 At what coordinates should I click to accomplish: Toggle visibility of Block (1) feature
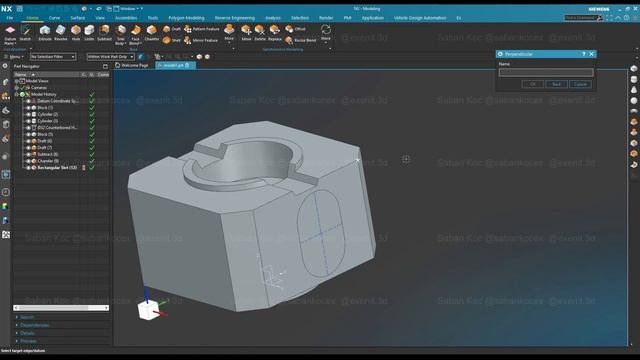28,108
